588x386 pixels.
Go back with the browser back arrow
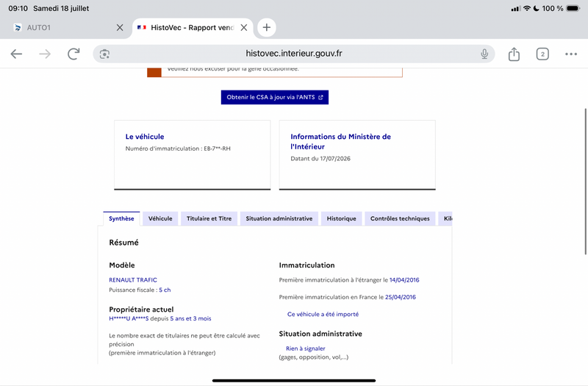coord(16,54)
